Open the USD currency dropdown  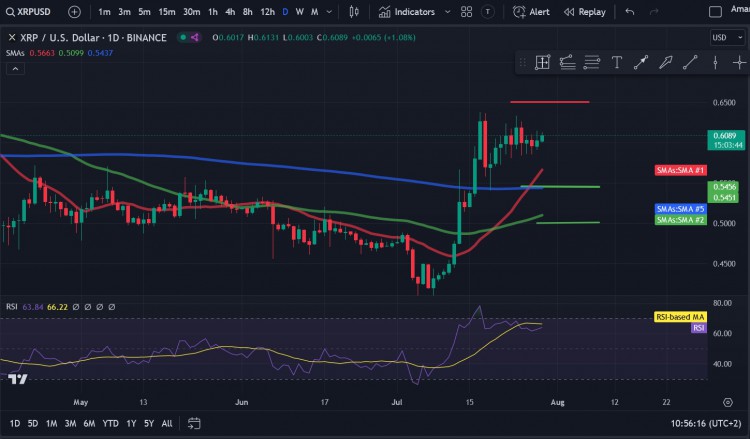[727, 37]
